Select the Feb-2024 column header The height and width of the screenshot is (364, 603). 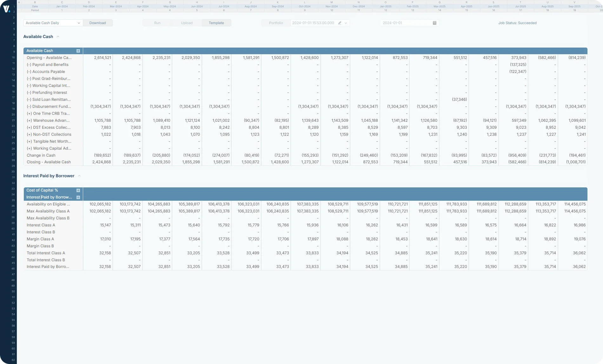coord(89,6)
